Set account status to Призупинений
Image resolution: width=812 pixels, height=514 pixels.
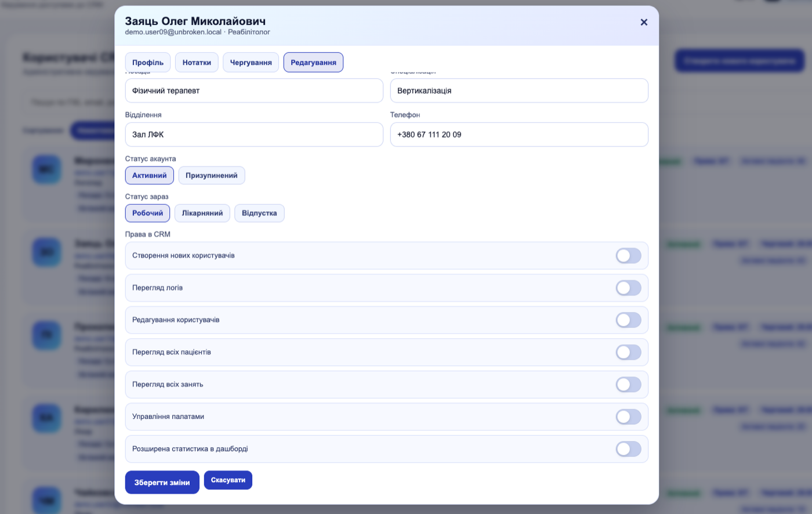(212, 176)
